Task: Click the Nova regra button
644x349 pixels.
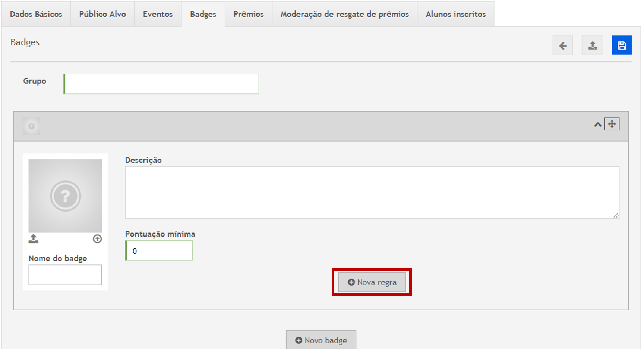Action: [x=372, y=282]
